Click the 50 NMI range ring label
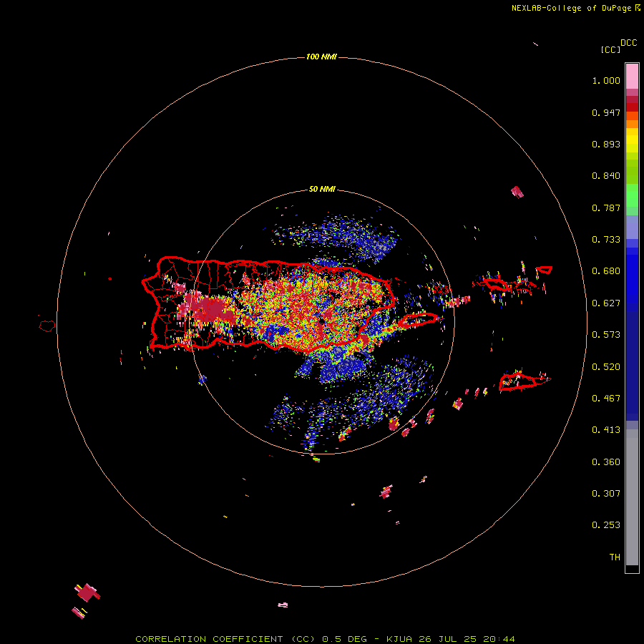This screenshot has height=644, width=644. click(321, 190)
